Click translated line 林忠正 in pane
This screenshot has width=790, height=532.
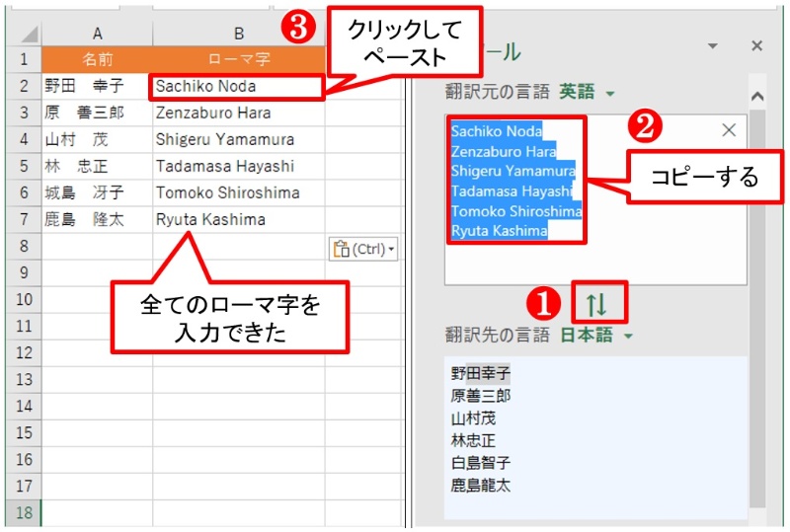473,441
